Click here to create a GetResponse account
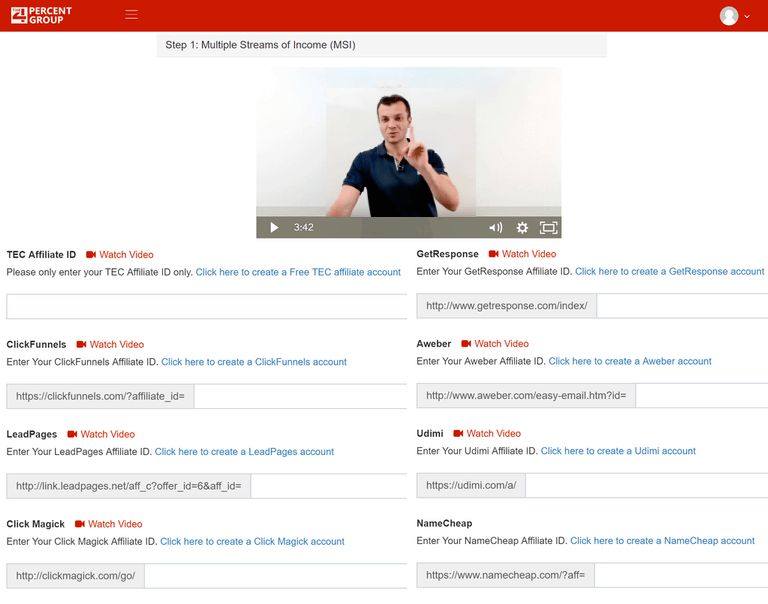This screenshot has height=604, width=768. 670,271
